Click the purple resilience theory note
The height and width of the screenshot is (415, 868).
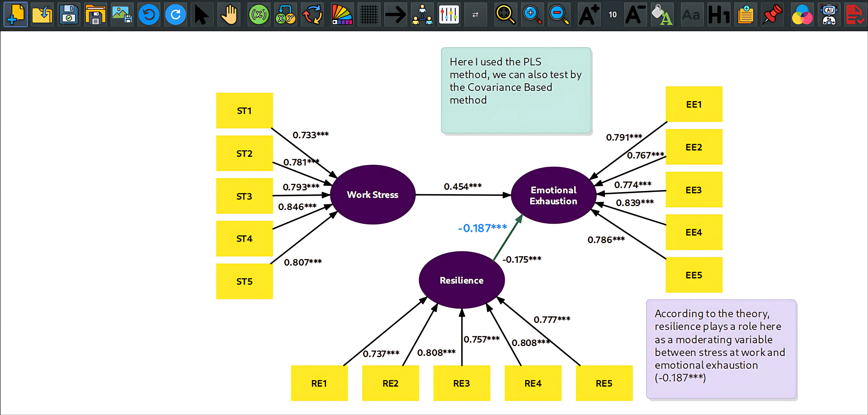721,349
